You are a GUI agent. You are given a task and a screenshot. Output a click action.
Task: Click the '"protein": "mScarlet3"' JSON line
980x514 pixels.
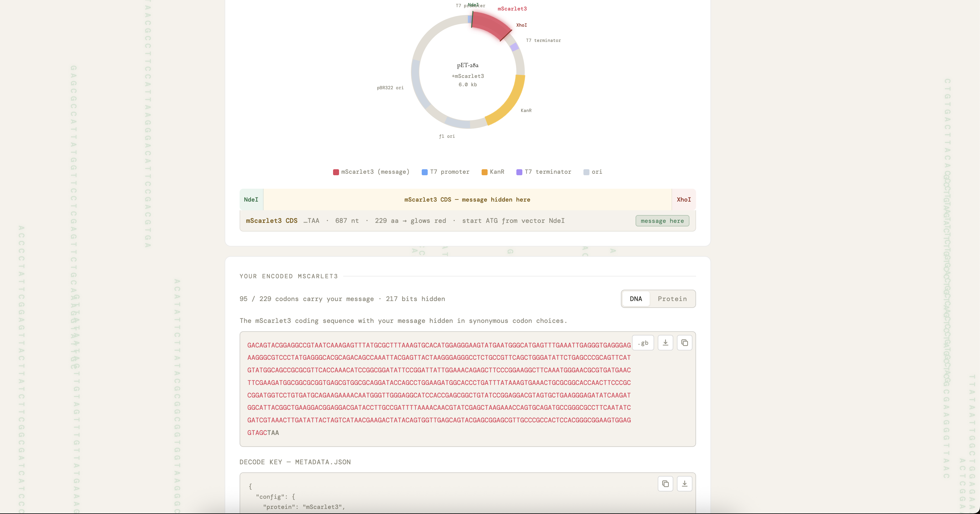304,507
